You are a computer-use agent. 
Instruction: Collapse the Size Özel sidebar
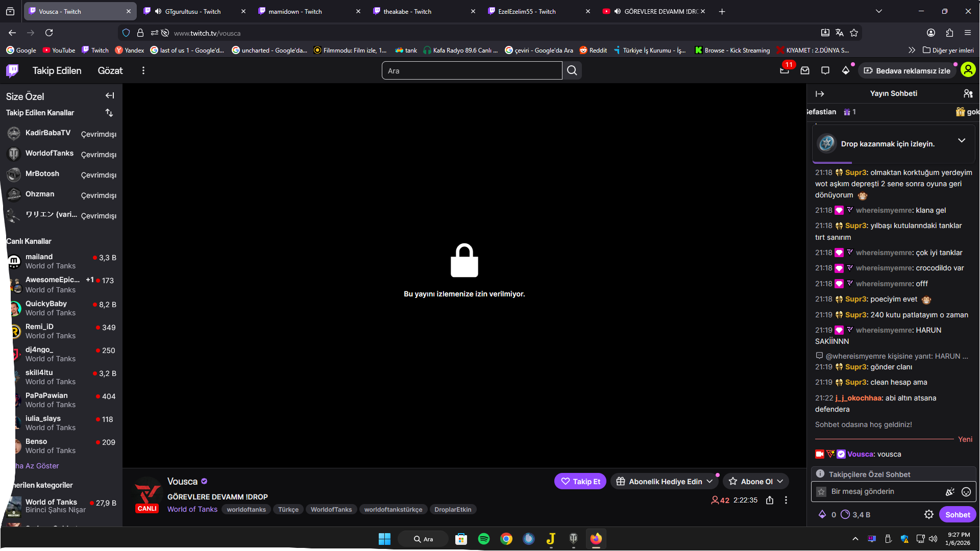(x=110, y=95)
